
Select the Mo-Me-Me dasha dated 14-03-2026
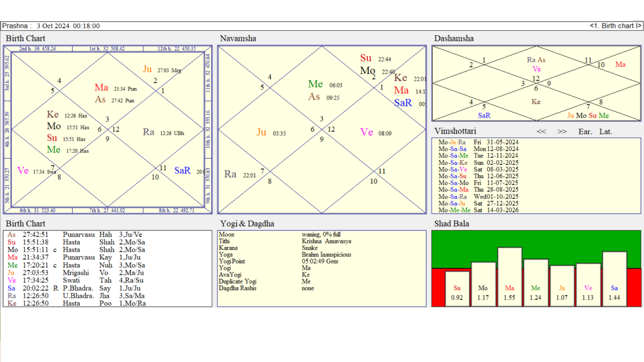pos(478,210)
